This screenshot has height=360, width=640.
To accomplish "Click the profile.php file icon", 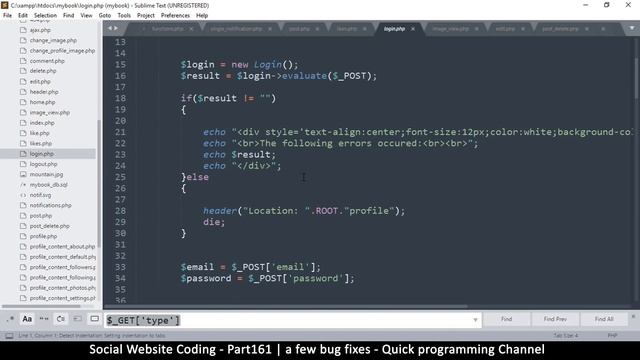I will (23, 236).
